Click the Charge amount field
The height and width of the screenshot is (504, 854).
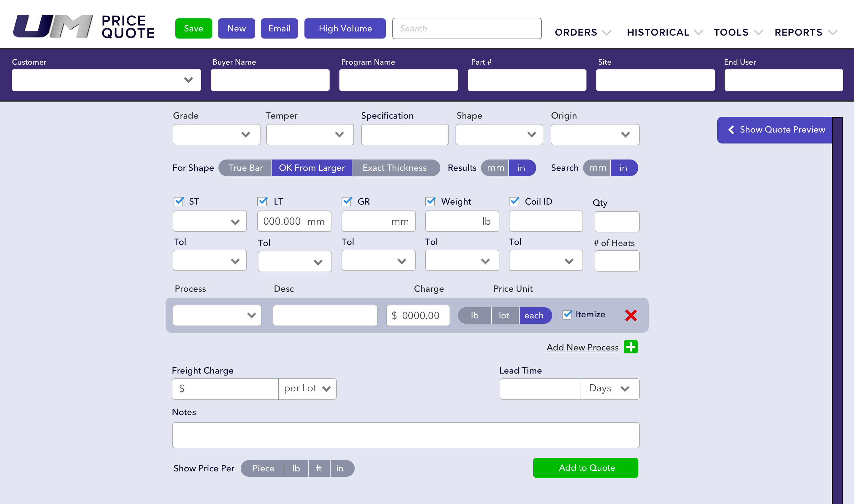(x=418, y=315)
